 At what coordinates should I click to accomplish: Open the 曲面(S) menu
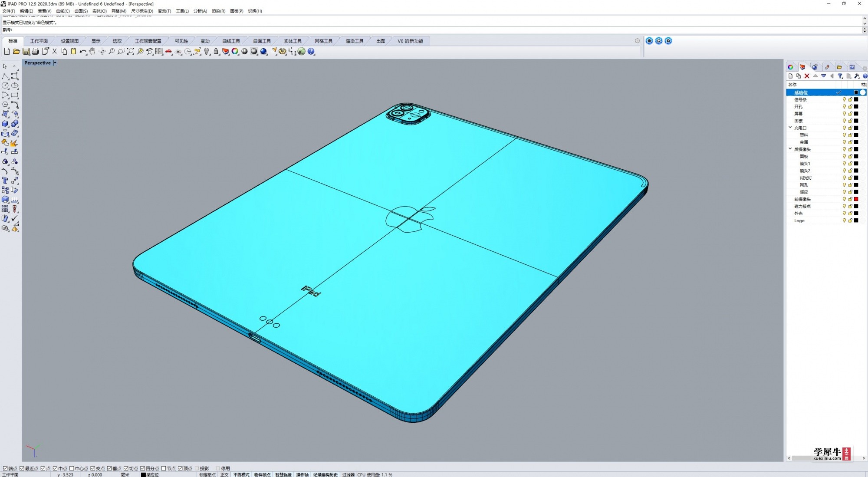coord(81,11)
